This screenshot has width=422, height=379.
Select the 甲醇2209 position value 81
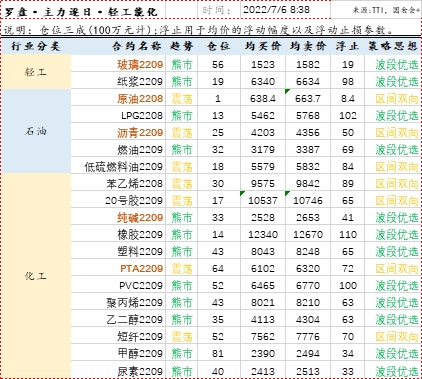(219, 353)
